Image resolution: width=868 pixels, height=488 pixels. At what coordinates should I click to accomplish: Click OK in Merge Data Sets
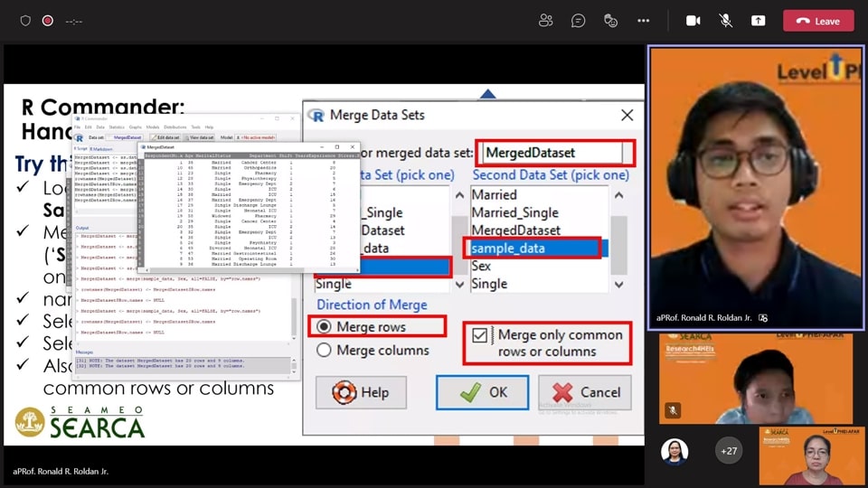[x=483, y=393]
